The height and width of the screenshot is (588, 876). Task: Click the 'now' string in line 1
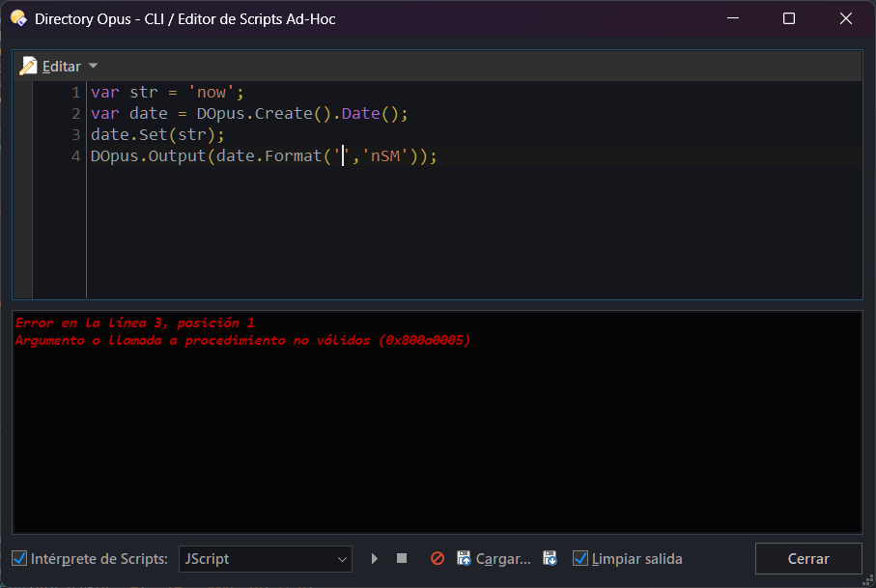pyautogui.click(x=212, y=92)
